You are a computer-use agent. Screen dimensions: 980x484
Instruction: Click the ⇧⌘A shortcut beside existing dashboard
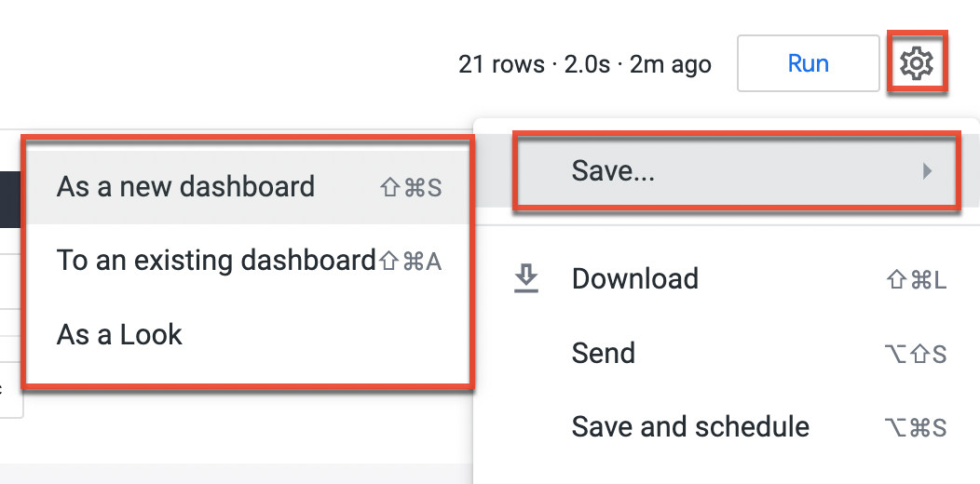click(410, 262)
